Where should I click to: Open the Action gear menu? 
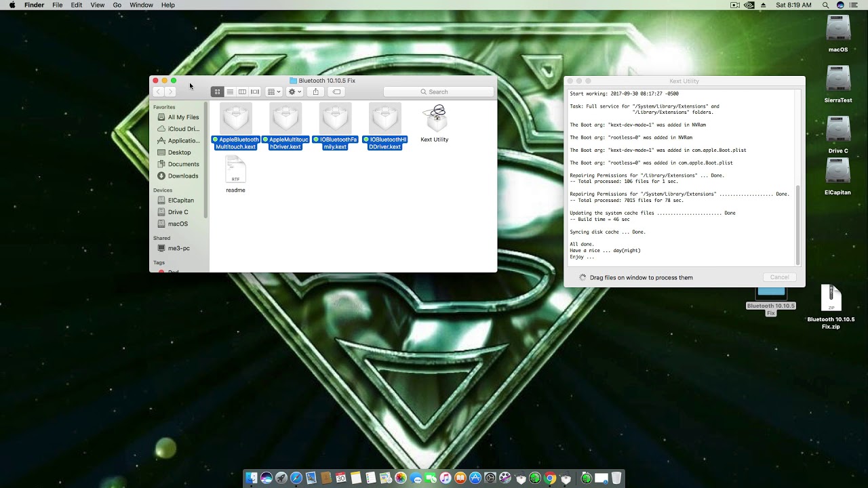(294, 91)
